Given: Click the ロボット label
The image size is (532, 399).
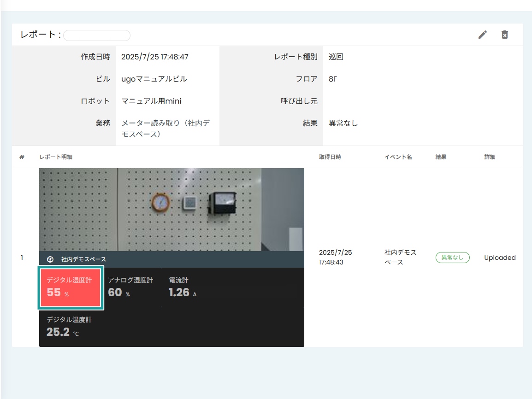Looking at the screenshot, I should point(95,101).
